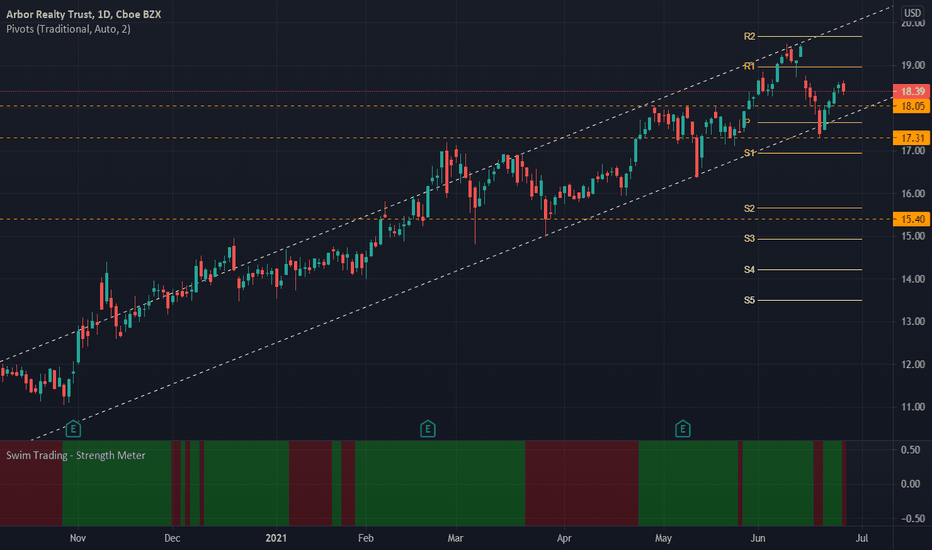Click the 17.31 horizontal line price tag
Screen dimensions: 932x550
point(912,138)
